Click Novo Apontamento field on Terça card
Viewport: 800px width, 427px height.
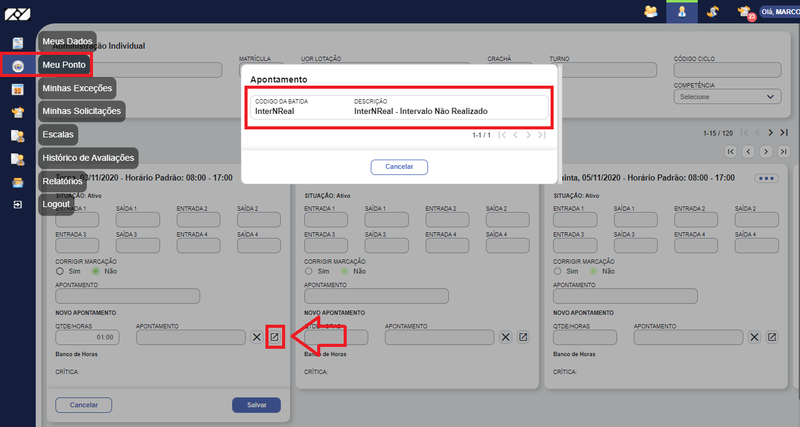click(x=191, y=337)
